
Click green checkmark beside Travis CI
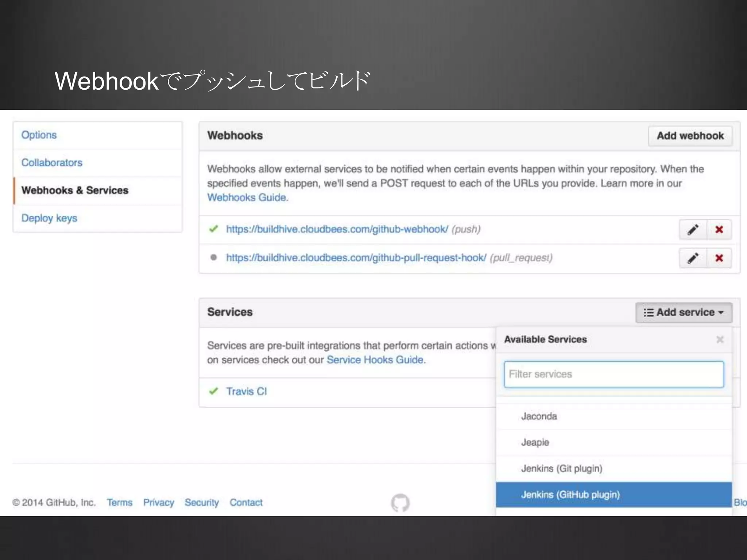point(213,391)
